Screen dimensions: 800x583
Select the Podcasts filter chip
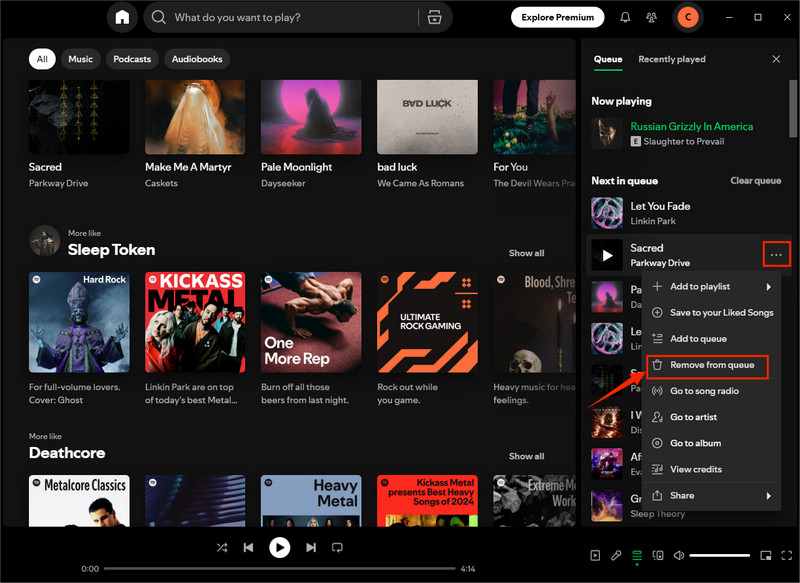click(x=132, y=59)
